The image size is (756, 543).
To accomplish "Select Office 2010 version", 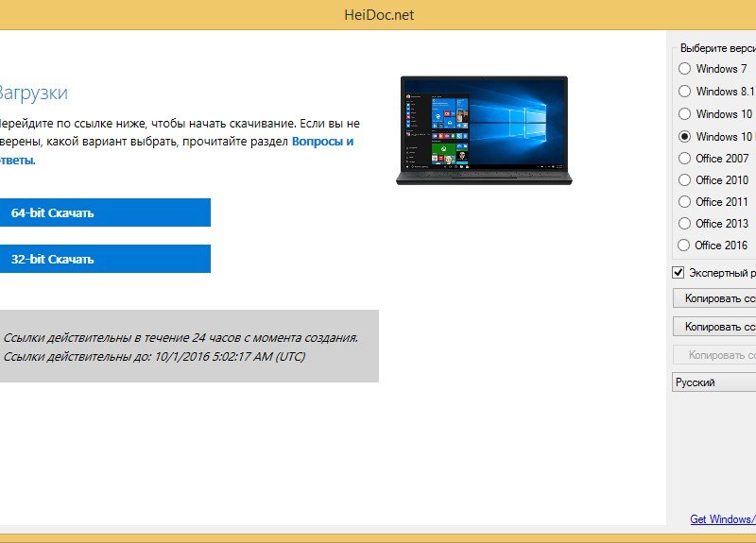I will pyautogui.click(x=684, y=179).
